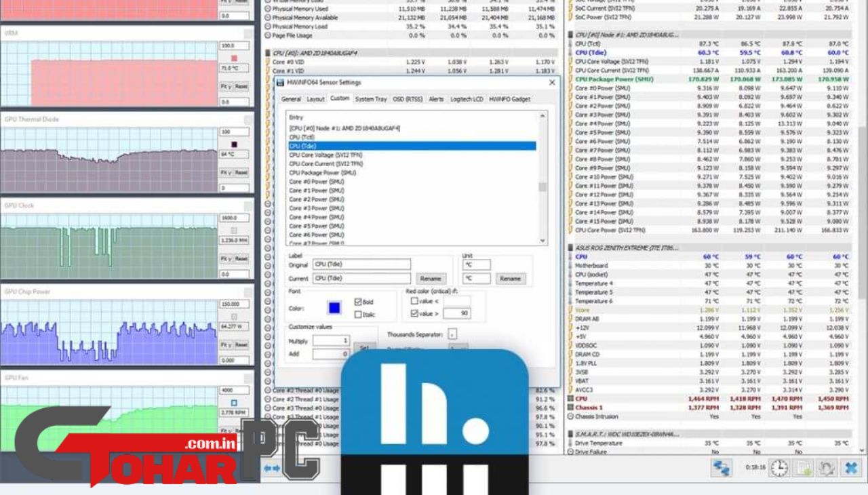868x495 pixels.
Task: Click the S.M.A.R.T. drive section icon
Action: point(570,434)
